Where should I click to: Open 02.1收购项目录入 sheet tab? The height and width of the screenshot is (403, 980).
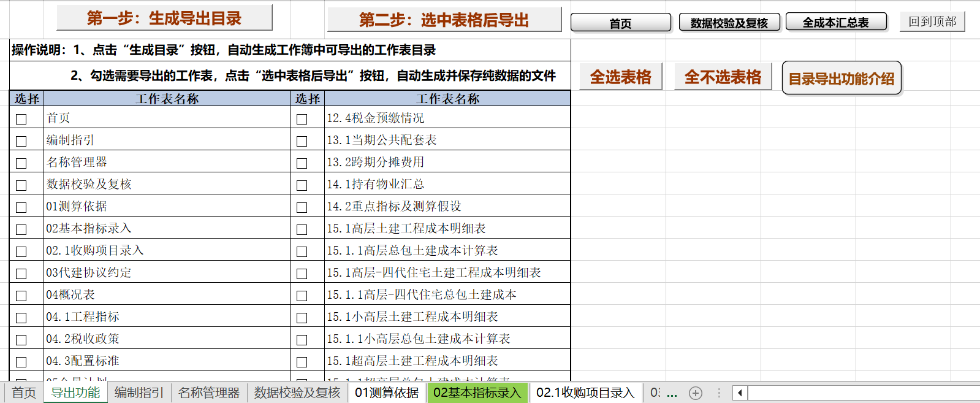585,393
